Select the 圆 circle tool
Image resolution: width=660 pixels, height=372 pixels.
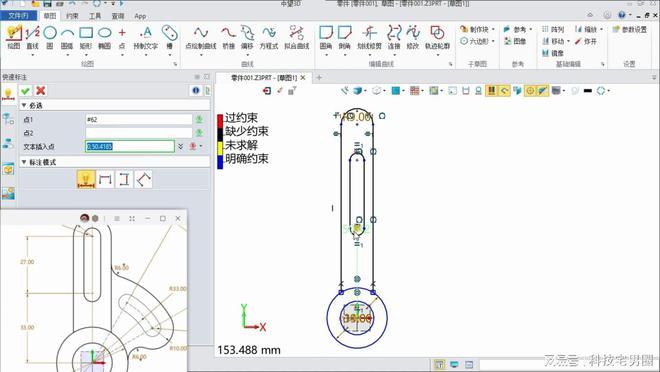(50, 37)
